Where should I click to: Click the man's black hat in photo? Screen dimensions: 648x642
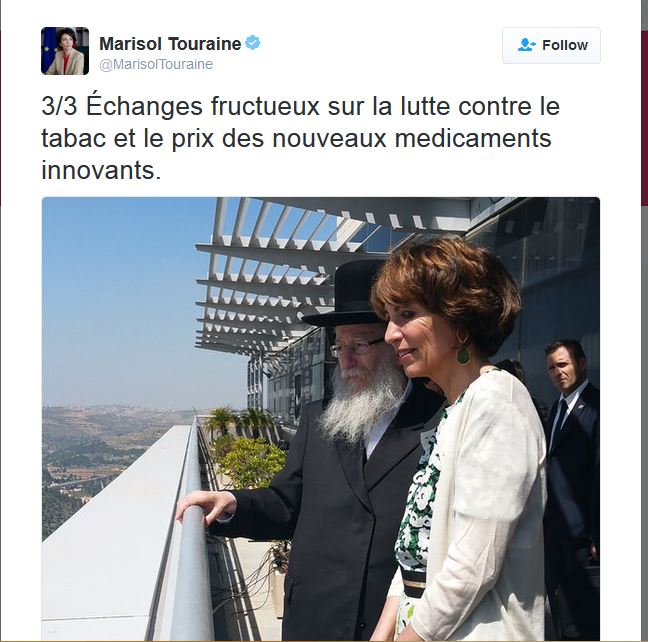pyautogui.click(x=346, y=294)
